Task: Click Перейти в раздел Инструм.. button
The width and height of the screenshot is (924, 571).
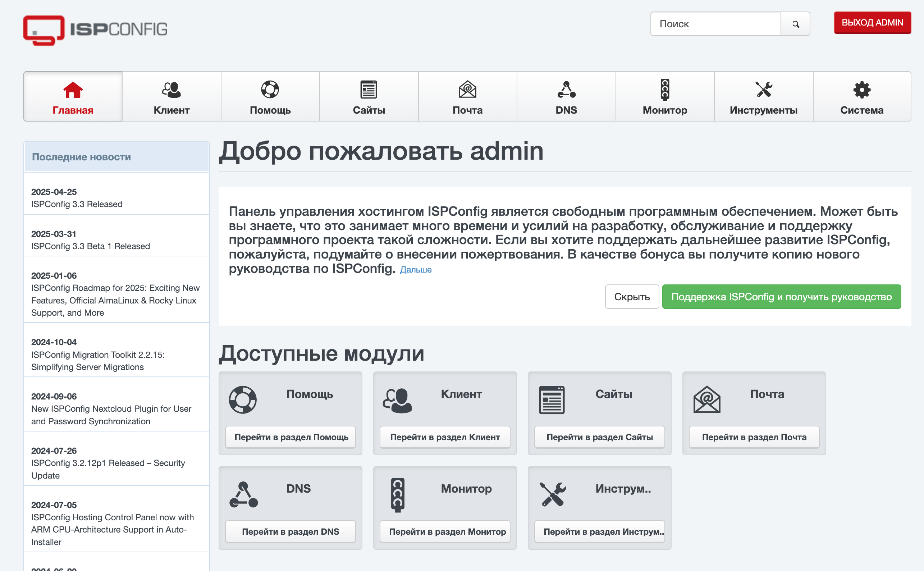Action: [600, 532]
